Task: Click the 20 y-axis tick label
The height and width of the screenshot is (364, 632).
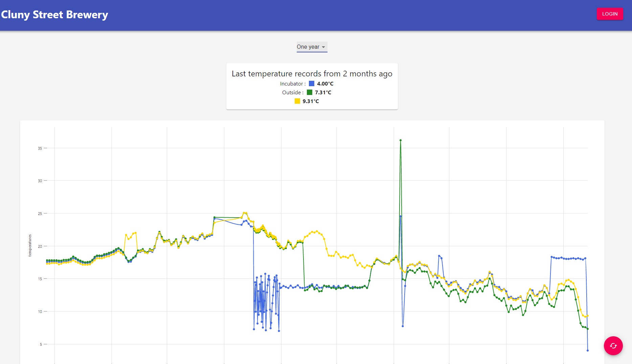Action: click(x=40, y=246)
